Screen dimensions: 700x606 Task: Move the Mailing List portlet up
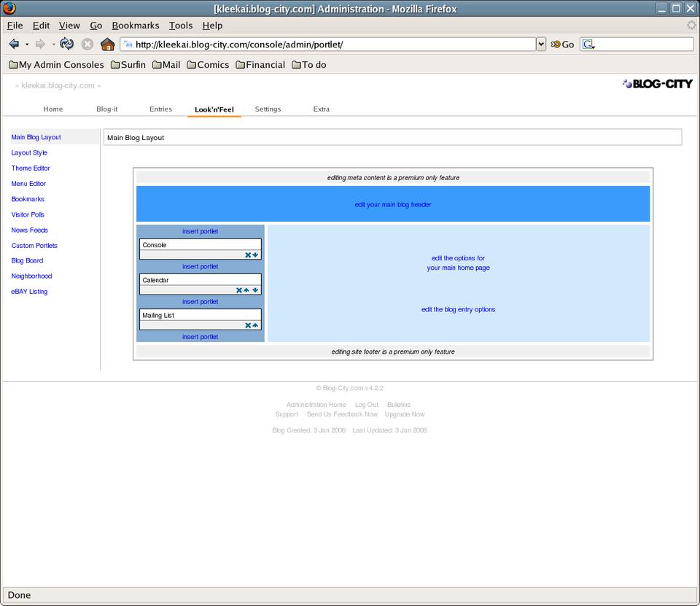click(256, 325)
